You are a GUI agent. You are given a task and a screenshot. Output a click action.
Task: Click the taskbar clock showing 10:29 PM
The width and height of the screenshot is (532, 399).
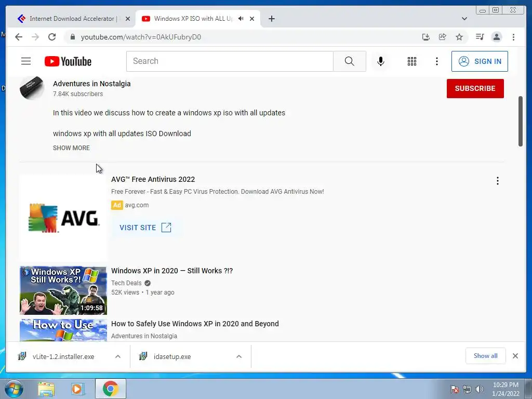(x=506, y=389)
